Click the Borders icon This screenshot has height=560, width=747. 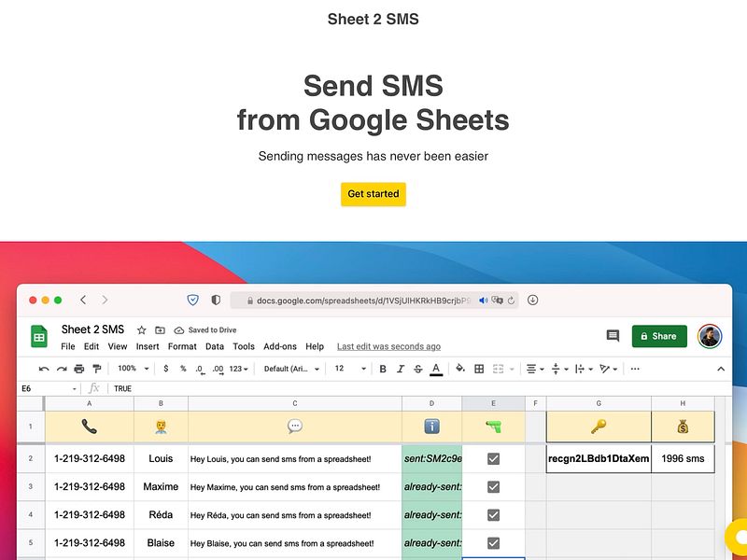tap(479, 369)
